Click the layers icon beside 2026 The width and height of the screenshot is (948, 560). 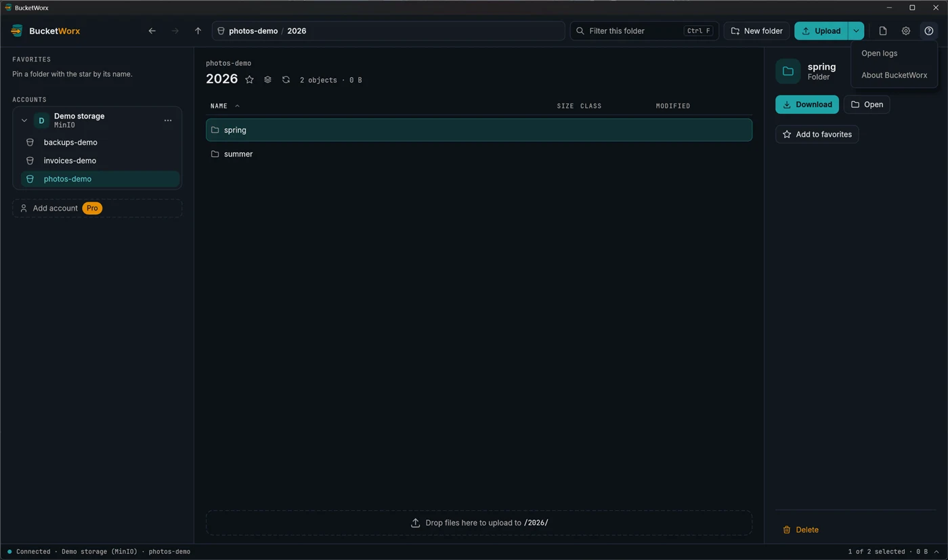(267, 80)
